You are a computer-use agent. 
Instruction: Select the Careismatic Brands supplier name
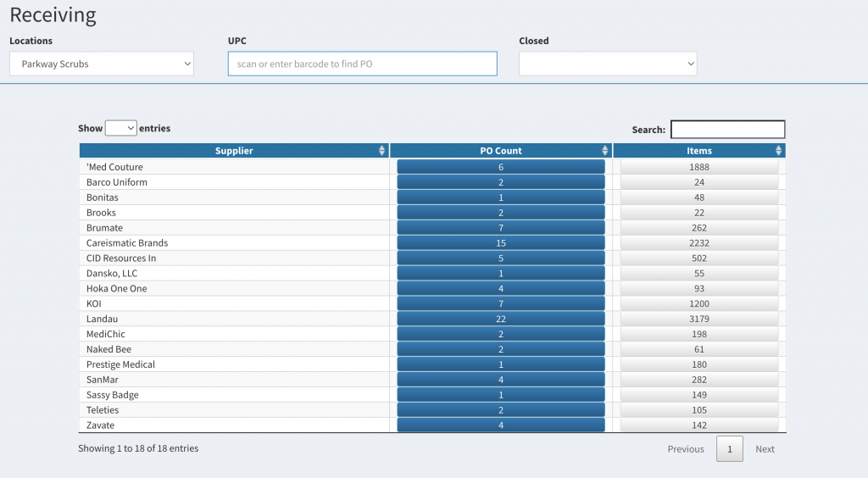tap(127, 243)
